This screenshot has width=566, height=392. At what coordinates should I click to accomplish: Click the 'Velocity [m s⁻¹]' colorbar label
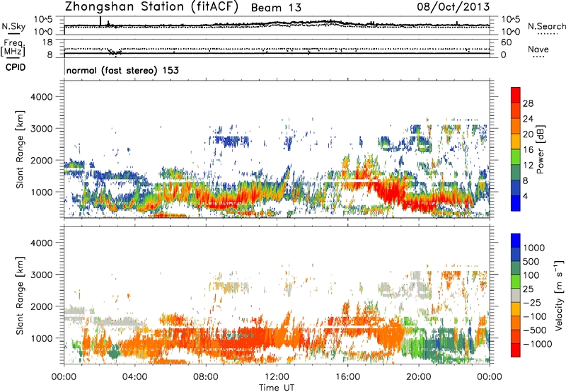[559, 295]
